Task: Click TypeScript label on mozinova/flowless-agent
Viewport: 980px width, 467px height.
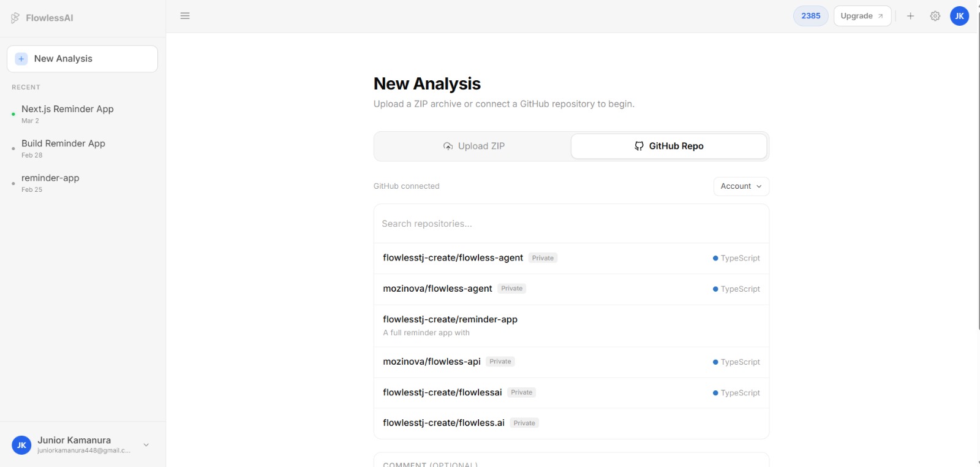Action: click(x=740, y=289)
